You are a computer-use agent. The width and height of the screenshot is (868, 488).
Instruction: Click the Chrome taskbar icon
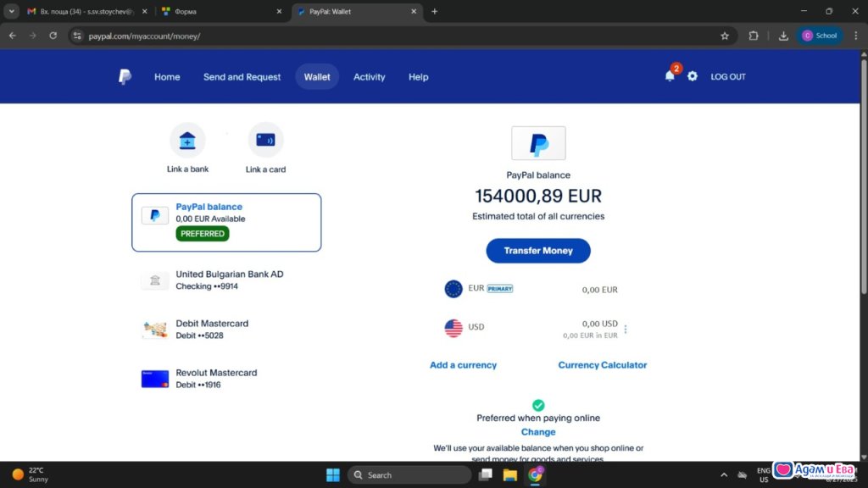536,474
